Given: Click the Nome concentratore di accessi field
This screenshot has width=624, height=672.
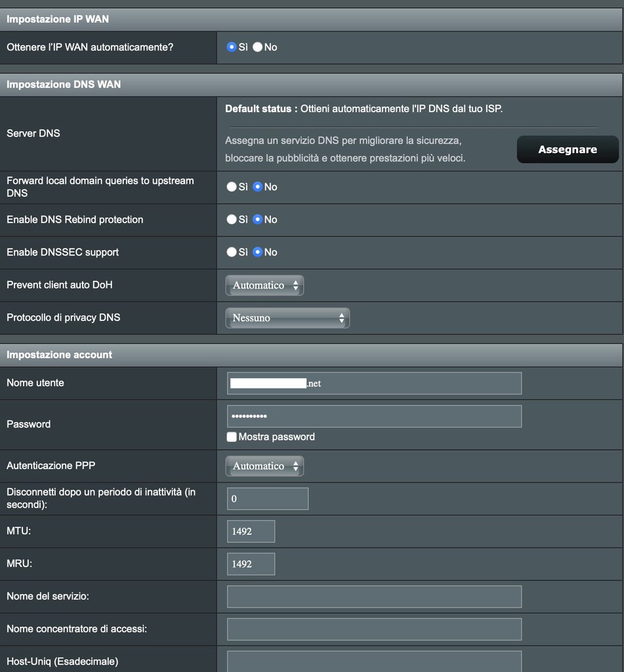Looking at the screenshot, I should (374, 629).
